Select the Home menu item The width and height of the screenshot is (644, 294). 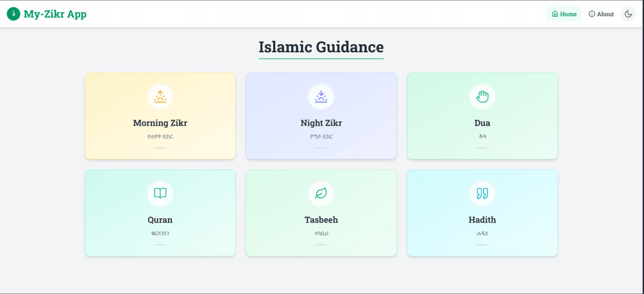[564, 14]
